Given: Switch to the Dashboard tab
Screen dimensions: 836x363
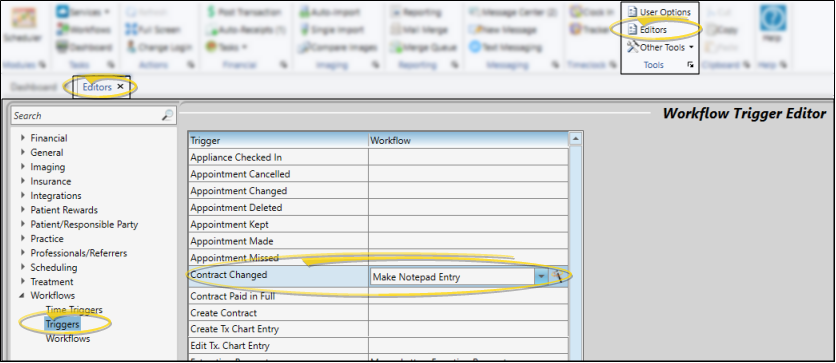Looking at the screenshot, I should 33,87.
